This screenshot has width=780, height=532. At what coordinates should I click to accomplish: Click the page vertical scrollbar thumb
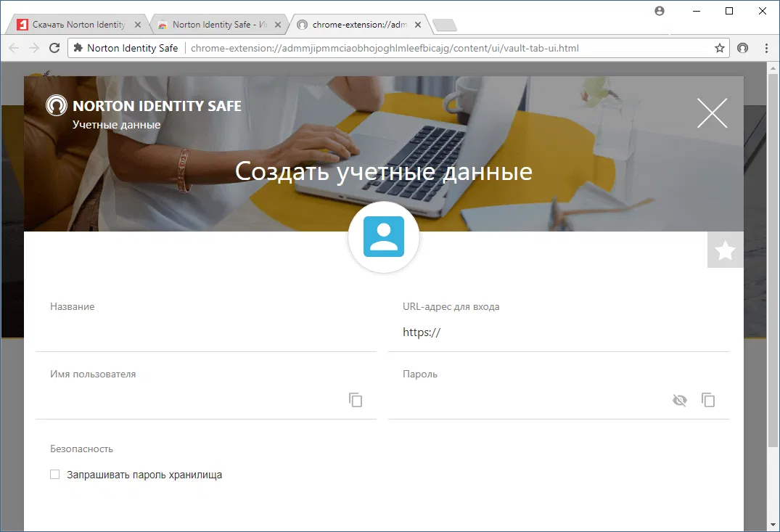[x=773, y=259]
